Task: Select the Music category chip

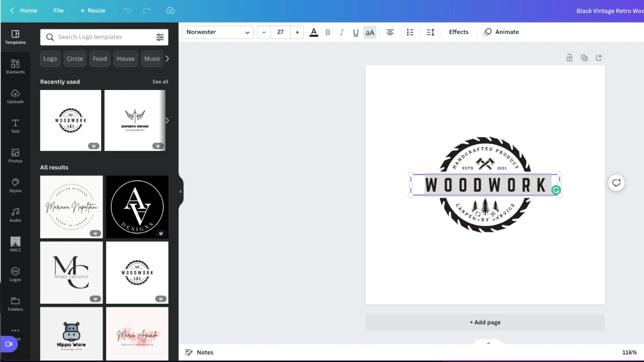Action: pyautogui.click(x=152, y=59)
